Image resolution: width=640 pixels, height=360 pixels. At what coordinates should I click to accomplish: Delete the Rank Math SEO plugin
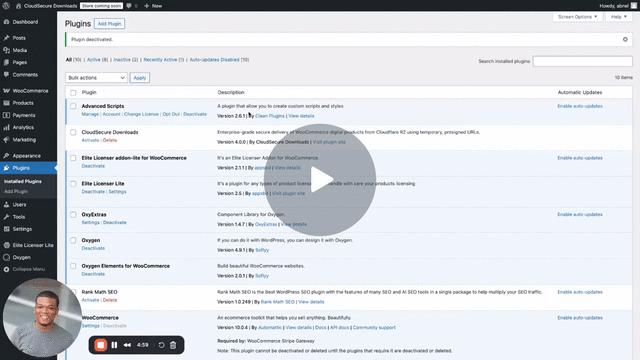[110, 300]
